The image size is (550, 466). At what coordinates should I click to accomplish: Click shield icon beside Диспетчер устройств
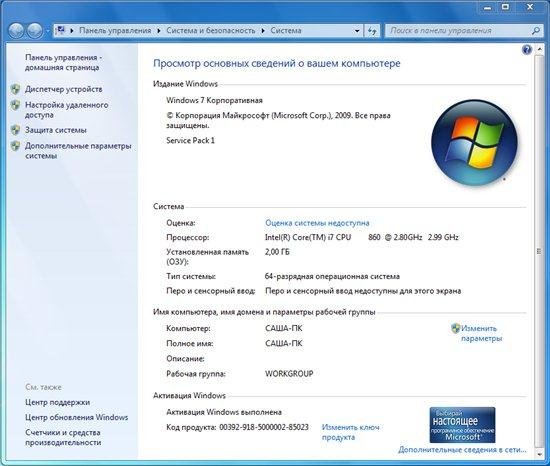15,89
